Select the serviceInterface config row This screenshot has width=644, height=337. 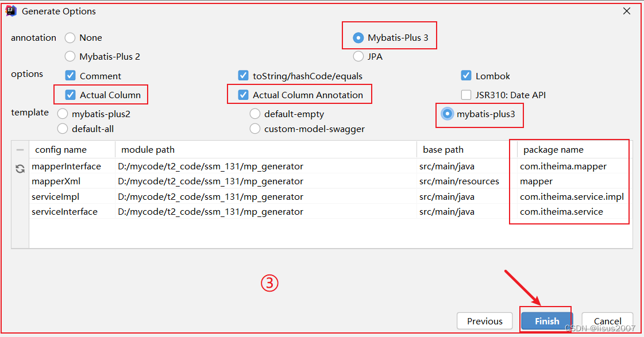pos(331,212)
